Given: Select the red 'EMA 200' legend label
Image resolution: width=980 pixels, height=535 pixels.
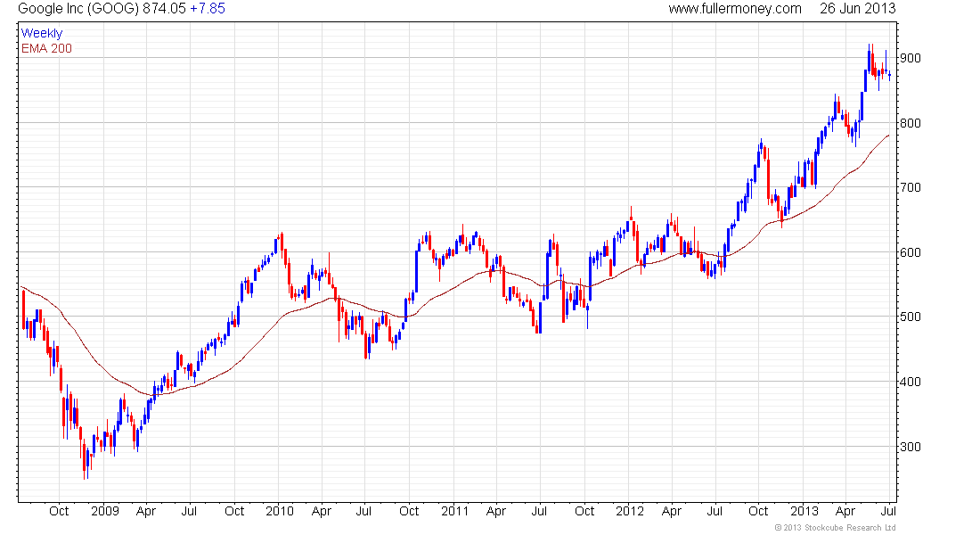Looking at the screenshot, I should 46,48.
